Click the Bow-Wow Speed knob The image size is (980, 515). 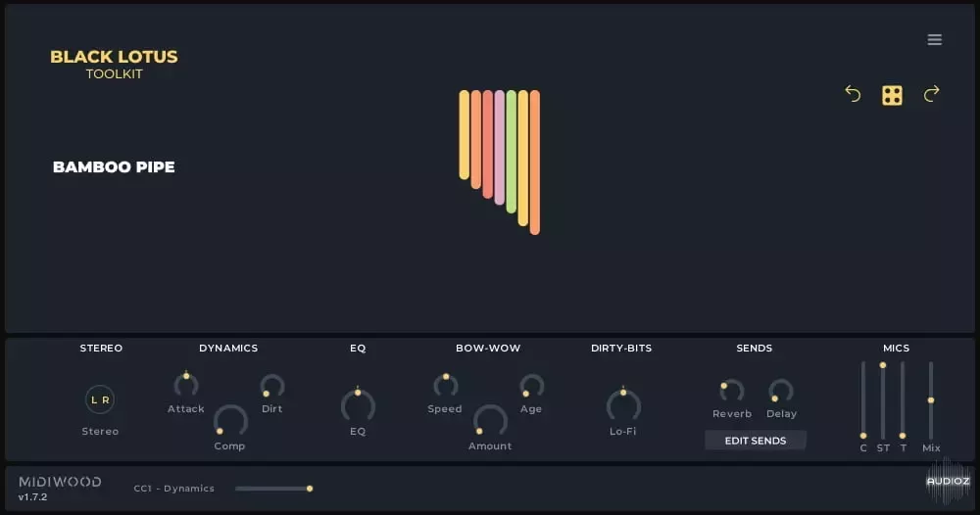click(445, 385)
